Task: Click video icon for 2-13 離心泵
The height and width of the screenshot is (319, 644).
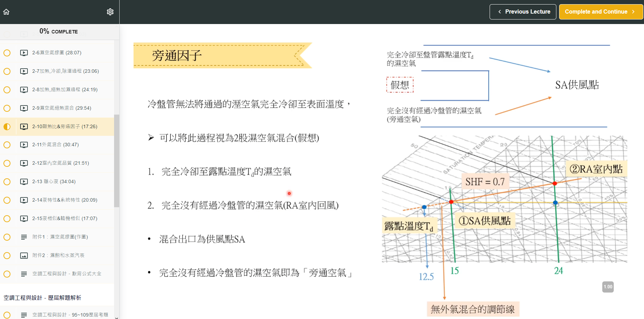Action: (x=24, y=182)
